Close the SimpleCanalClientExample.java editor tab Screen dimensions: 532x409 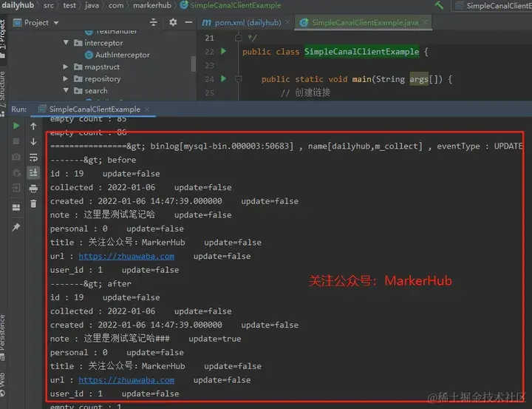tap(425, 22)
